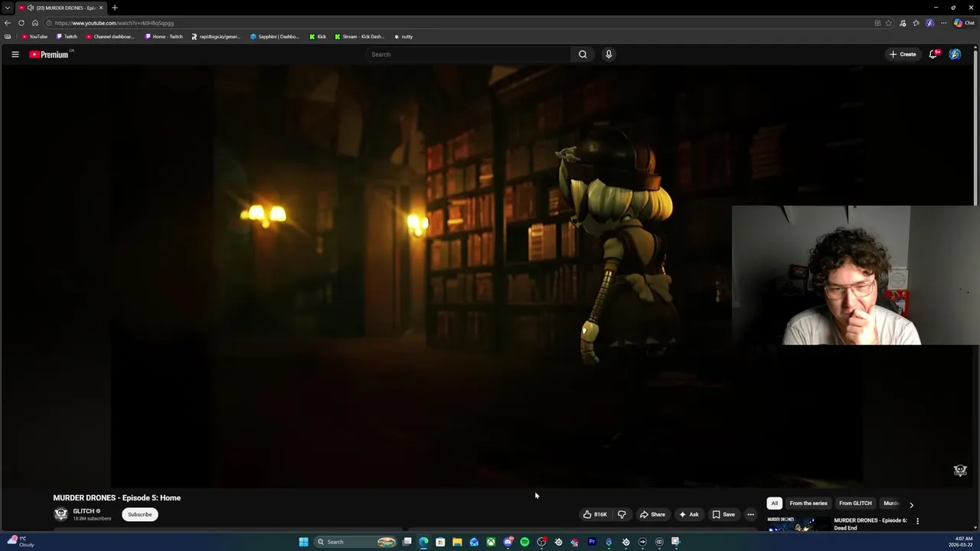Viewport: 980px width, 551px height.
Task: Click the YouTube search input field
Action: coord(468,54)
